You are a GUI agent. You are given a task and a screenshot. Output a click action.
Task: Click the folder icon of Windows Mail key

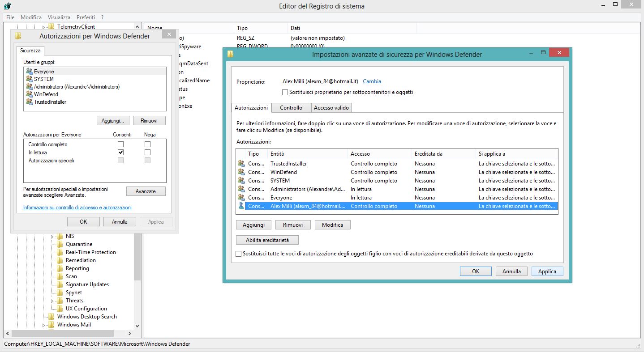pyautogui.click(x=52, y=325)
